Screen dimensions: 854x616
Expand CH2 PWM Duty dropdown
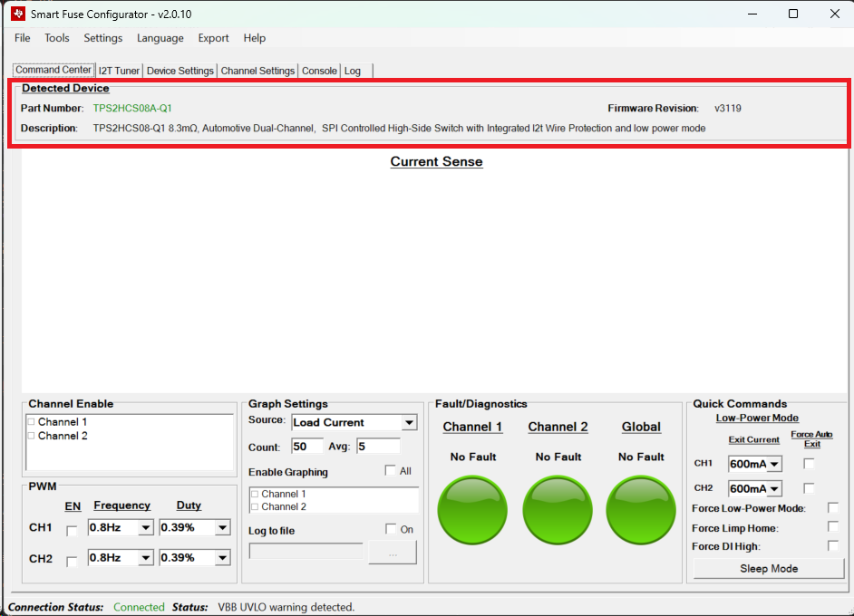222,558
